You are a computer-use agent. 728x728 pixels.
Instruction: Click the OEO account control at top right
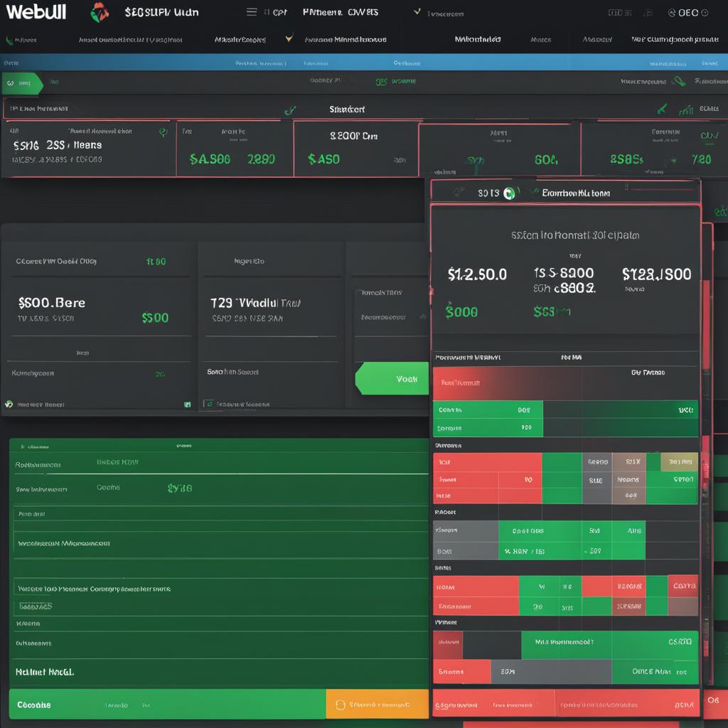pos(688,13)
